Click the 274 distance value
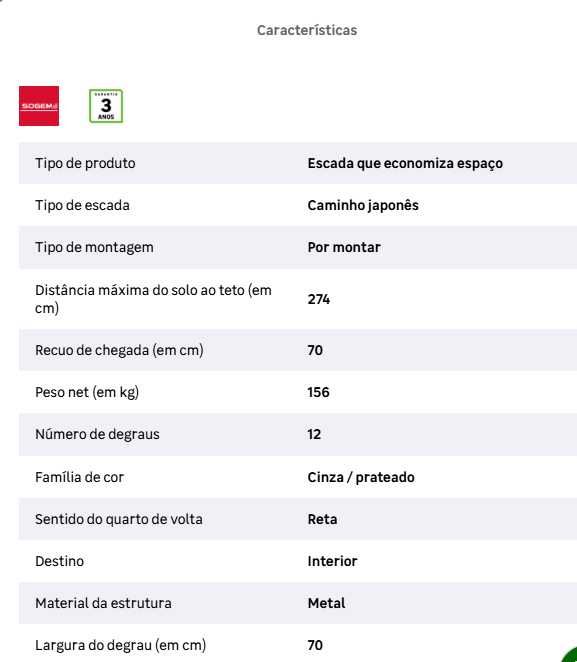 click(319, 299)
